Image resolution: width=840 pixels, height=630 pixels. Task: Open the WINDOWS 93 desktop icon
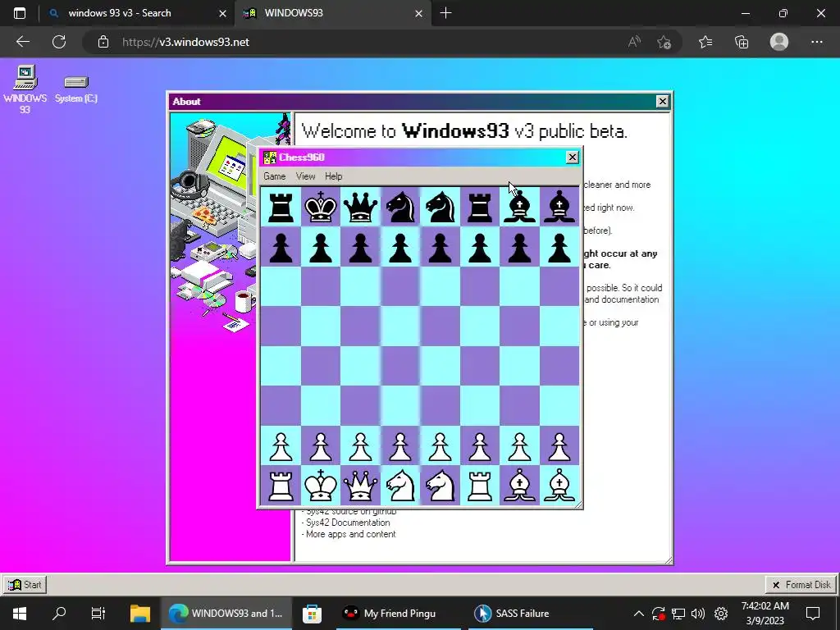(x=25, y=89)
